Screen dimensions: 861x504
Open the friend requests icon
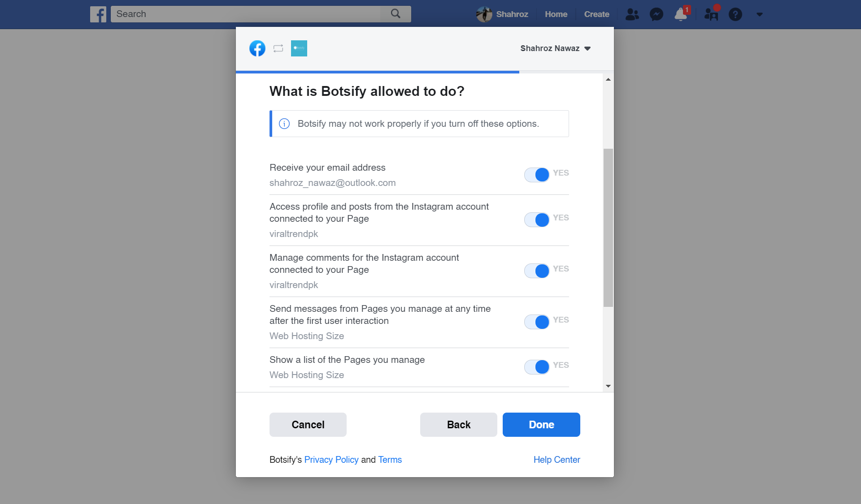(632, 14)
